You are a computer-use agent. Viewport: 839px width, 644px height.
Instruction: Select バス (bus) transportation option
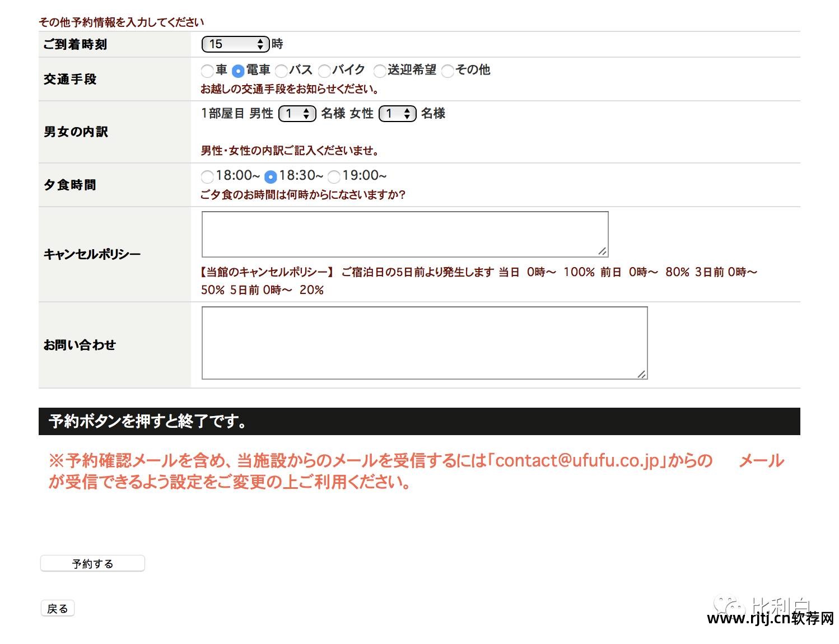(x=281, y=71)
